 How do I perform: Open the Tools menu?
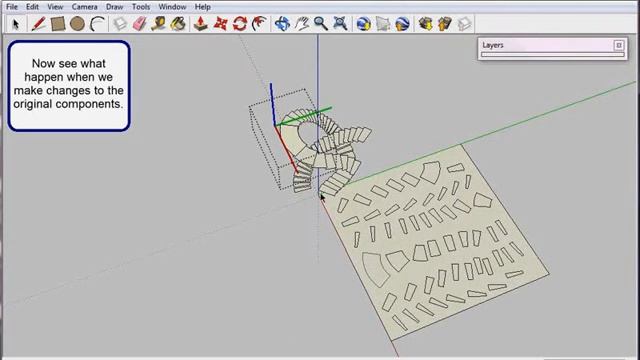[x=141, y=7]
